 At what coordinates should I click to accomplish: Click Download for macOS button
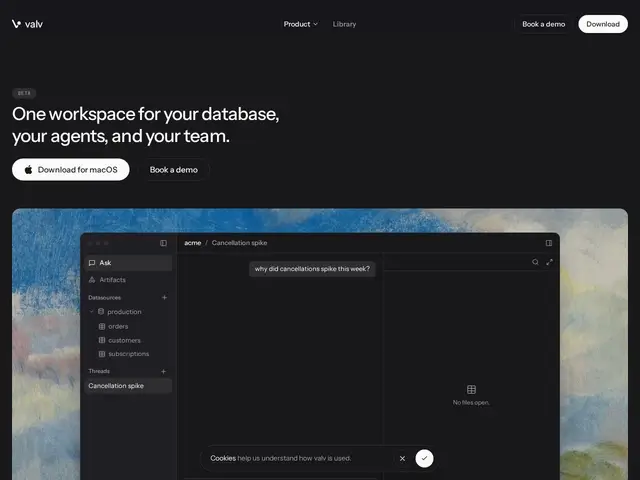pyautogui.click(x=71, y=169)
